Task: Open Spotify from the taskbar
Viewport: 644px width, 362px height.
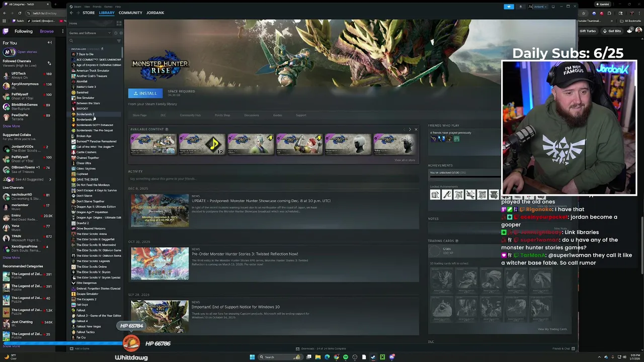Action: [345, 357]
